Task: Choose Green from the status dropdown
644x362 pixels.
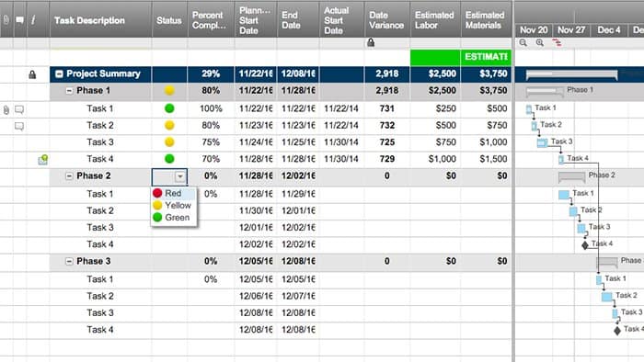Action: [x=173, y=218]
